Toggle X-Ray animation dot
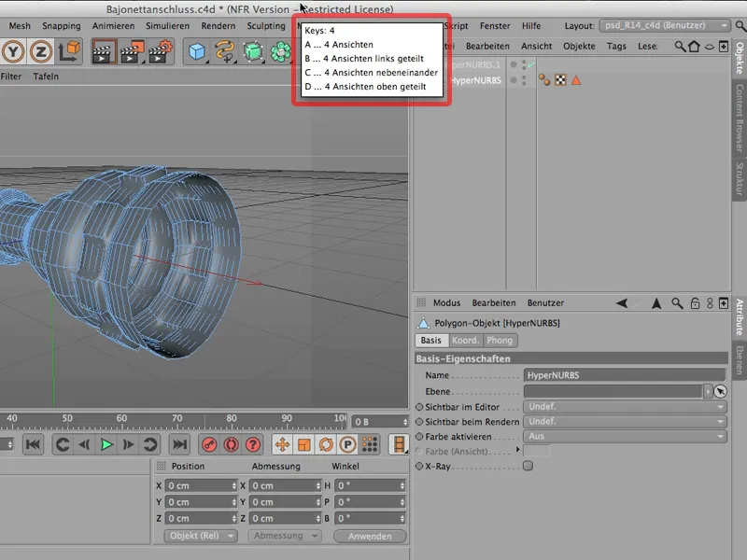The image size is (747, 560). click(x=419, y=466)
